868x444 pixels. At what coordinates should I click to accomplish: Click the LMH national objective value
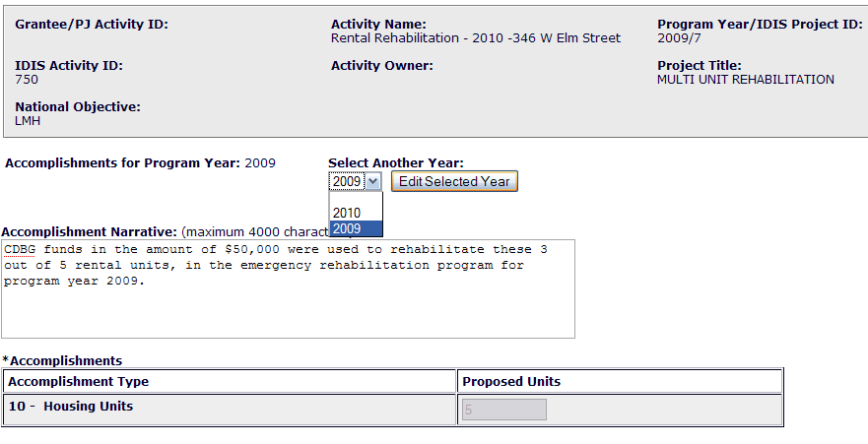click(28, 121)
